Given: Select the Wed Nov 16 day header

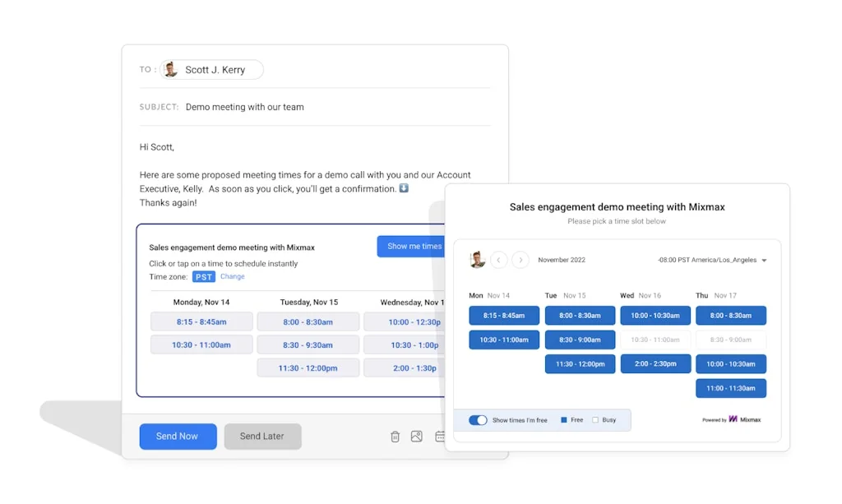Looking at the screenshot, I should pyautogui.click(x=641, y=295).
